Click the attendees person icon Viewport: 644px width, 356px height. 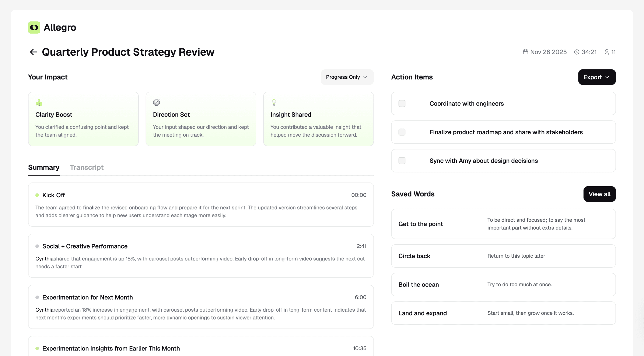pyautogui.click(x=606, y=52)
